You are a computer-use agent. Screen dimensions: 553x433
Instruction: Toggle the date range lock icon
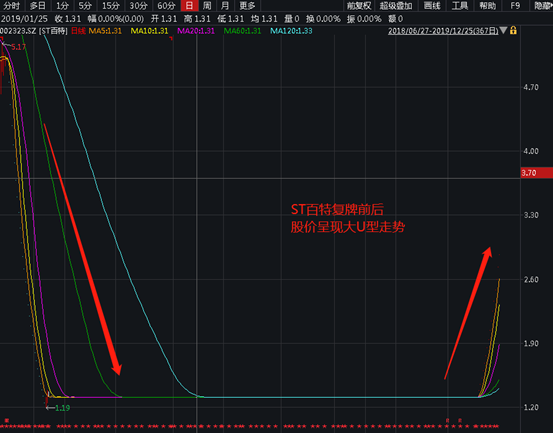point(513,30)
